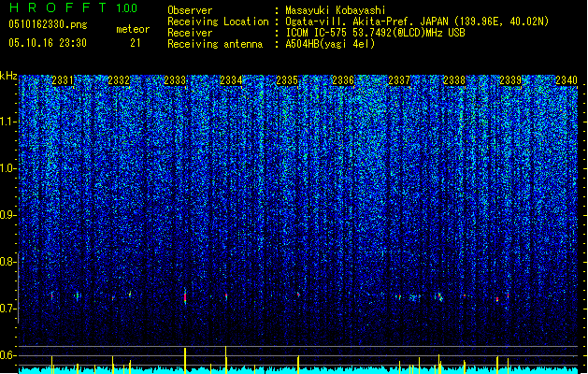Click the 2337 time marker
This screenshot has width=588, height=374.
click(x=399, y=80)
